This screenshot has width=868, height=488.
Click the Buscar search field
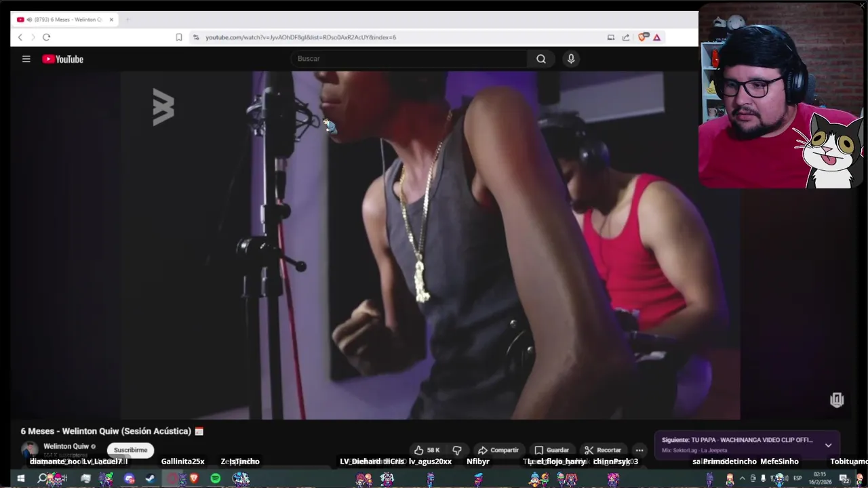point(408,59)
